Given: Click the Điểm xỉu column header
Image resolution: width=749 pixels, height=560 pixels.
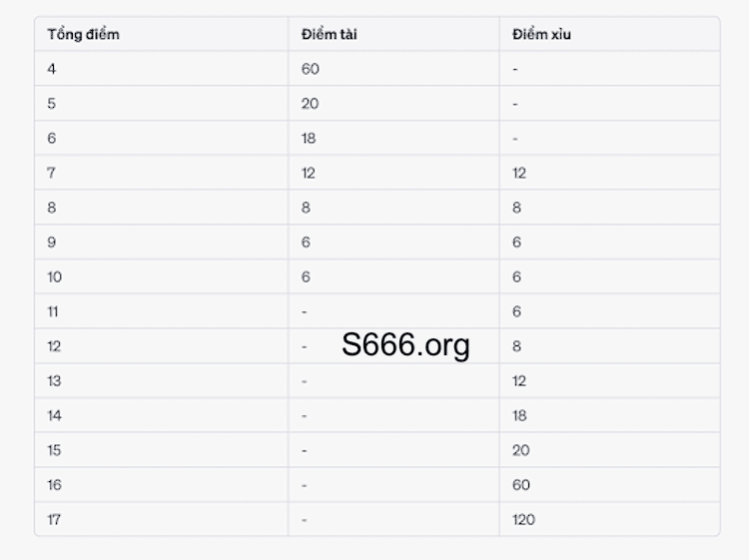Looking at the screenshot, I should click(x=541, y=34).
